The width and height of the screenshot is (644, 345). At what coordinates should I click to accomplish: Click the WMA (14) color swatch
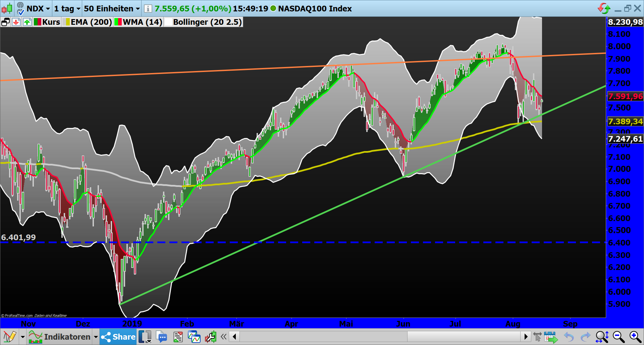[118, 22]
